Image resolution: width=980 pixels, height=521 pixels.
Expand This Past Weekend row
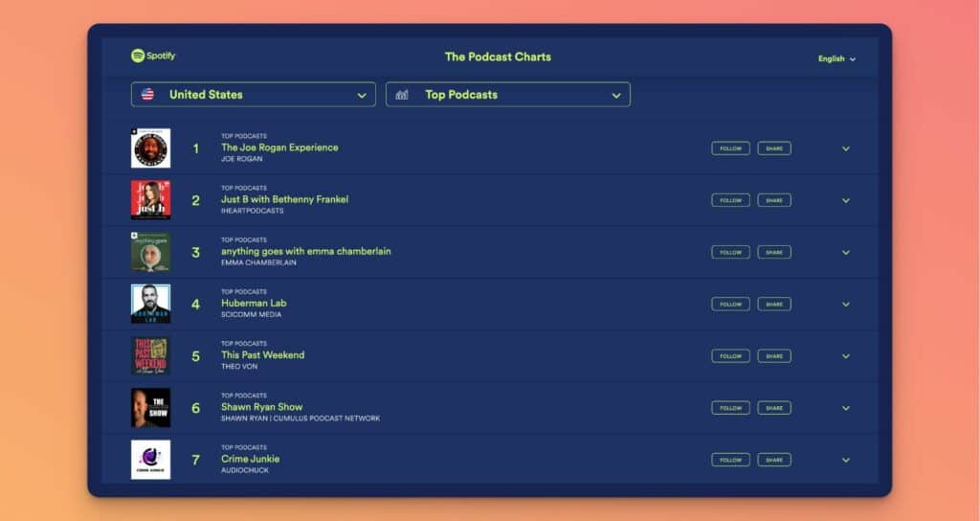click(846, 356)
